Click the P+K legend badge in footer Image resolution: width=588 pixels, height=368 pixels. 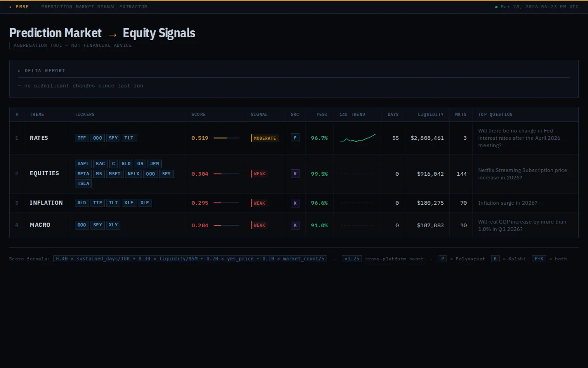(538, 259)
